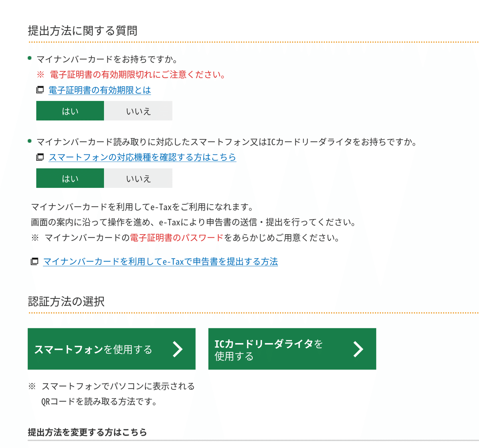The image size is (479, 448).
Task: Select はい for having a マイナンバーカード
Action: tap(70, 111)
